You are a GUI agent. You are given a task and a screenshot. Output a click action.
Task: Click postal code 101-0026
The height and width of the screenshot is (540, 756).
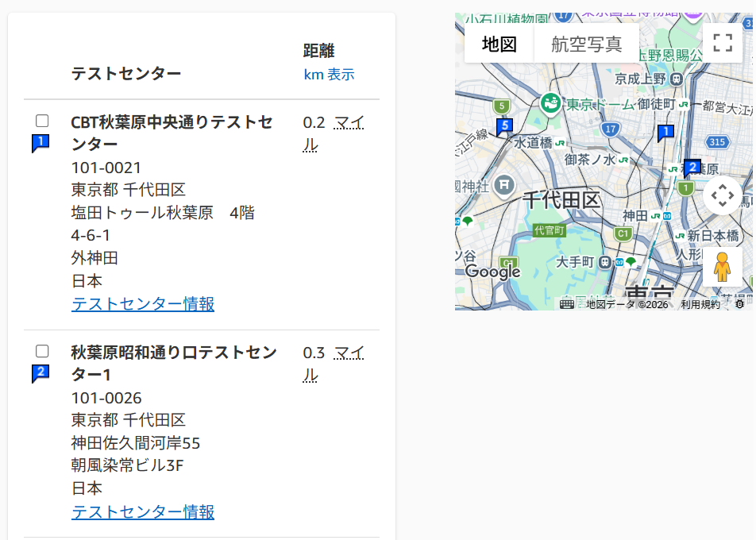106,399
